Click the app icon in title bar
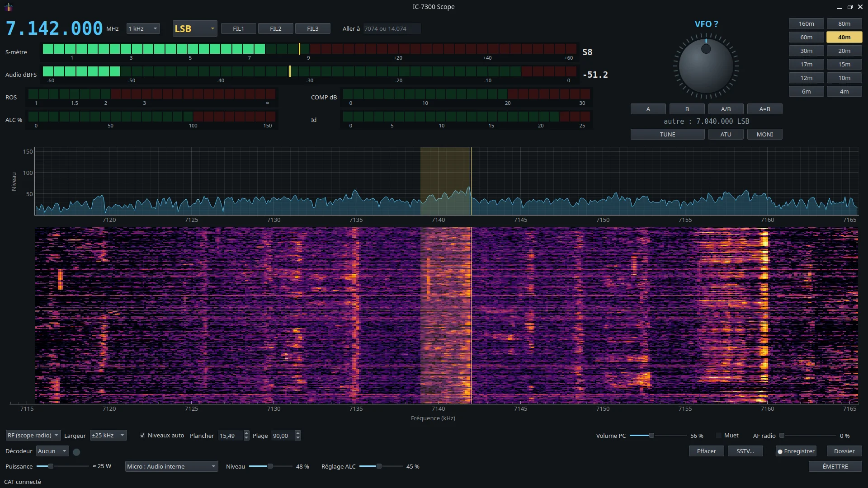Viewport: 868px width, 488px height. [x=9, y=7]
